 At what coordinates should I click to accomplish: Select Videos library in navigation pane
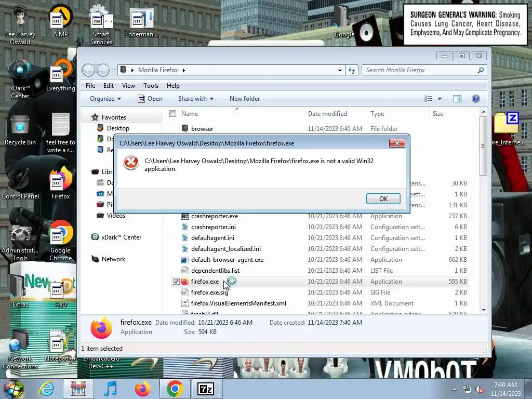[x=116, y=216]
